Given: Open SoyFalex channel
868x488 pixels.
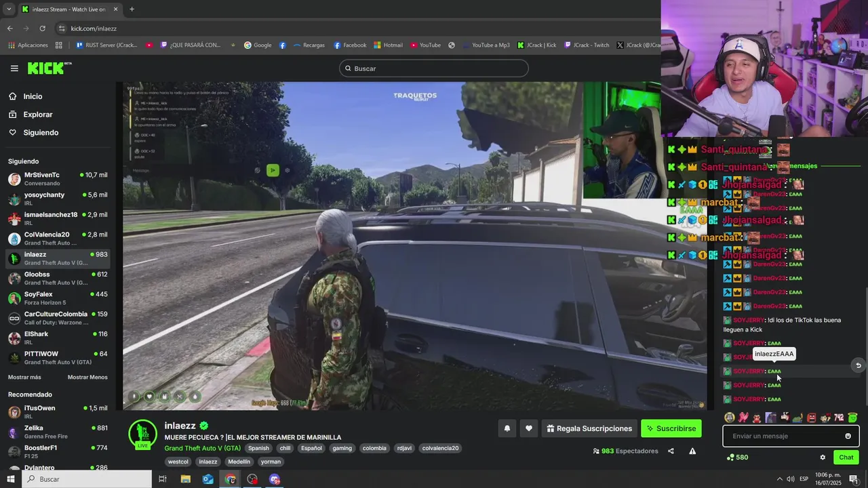Looking at the screenshot, I should point(58,298).
